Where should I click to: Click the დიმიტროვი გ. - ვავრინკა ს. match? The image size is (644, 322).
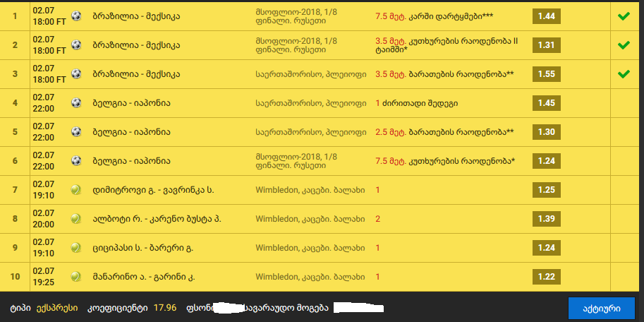(x=154, y=190)
